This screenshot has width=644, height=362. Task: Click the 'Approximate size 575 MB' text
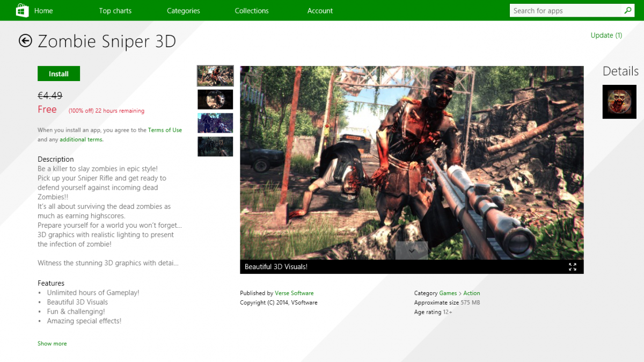[x=447, y=303]
